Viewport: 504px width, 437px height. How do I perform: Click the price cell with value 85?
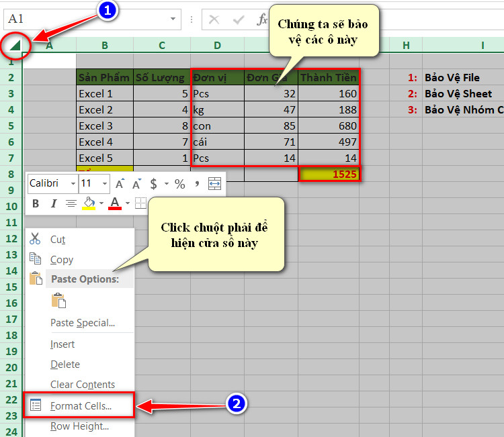[271, 126]
